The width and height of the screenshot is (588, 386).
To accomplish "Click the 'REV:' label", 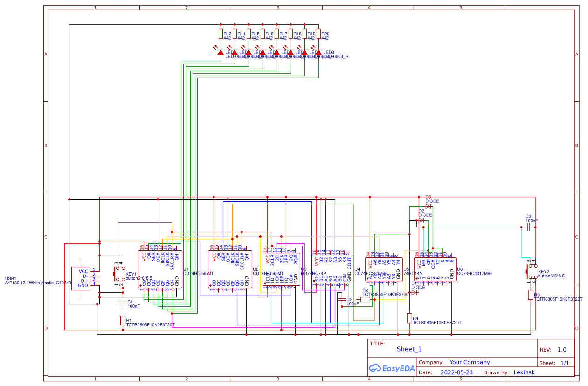I will click(x=545, y=350).
